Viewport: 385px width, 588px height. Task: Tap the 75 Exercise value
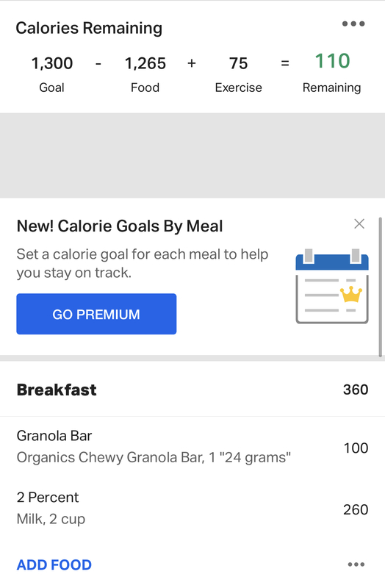coord(239,63)
